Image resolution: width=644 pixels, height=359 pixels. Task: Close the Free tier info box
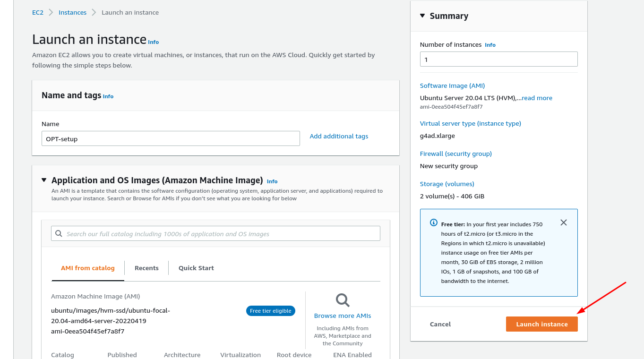tap(563, 222)
